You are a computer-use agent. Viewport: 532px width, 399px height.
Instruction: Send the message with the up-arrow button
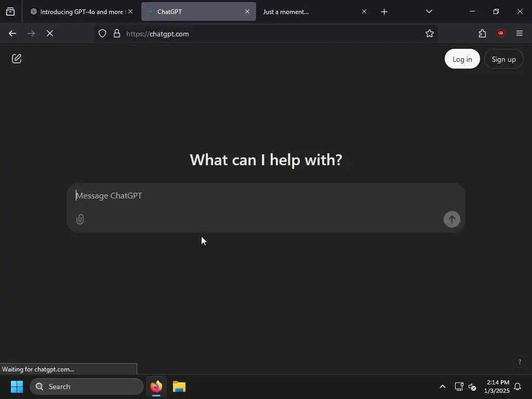coord(451,219)
